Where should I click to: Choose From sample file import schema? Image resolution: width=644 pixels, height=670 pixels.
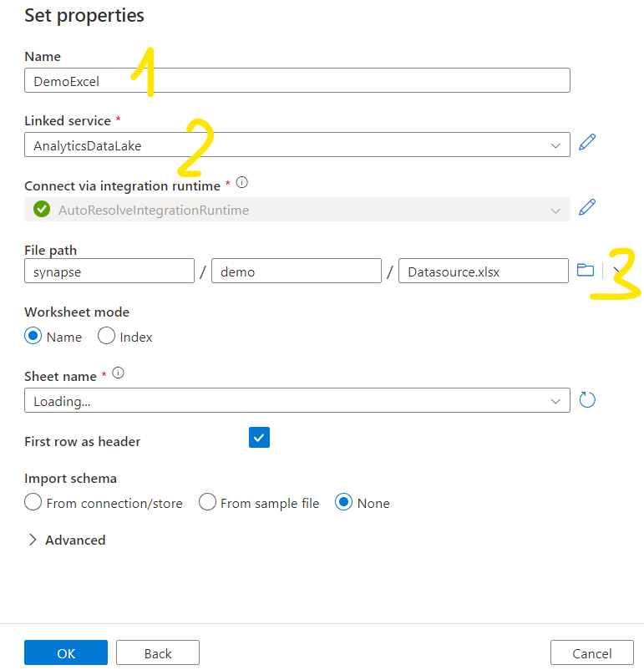(207, 502)
